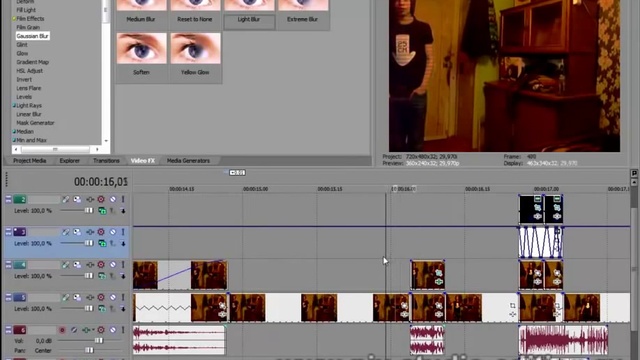640x360 pixels.
Task: Select Lens Flare effect
Action: pos(29,88)
